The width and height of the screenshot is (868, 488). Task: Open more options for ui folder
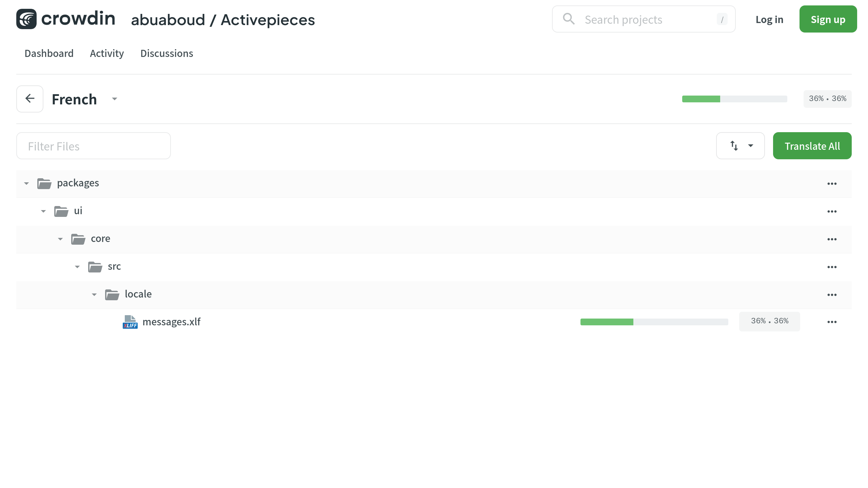(x=832, y=211)
